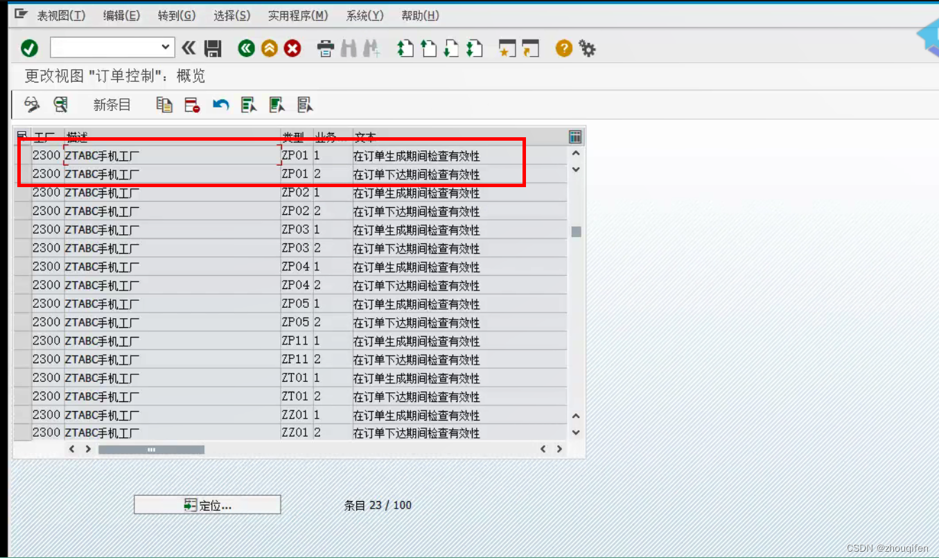Toggle display/change mode glasses-pencil icon
This screenshot has height=560, width=939.
(32, 105)
